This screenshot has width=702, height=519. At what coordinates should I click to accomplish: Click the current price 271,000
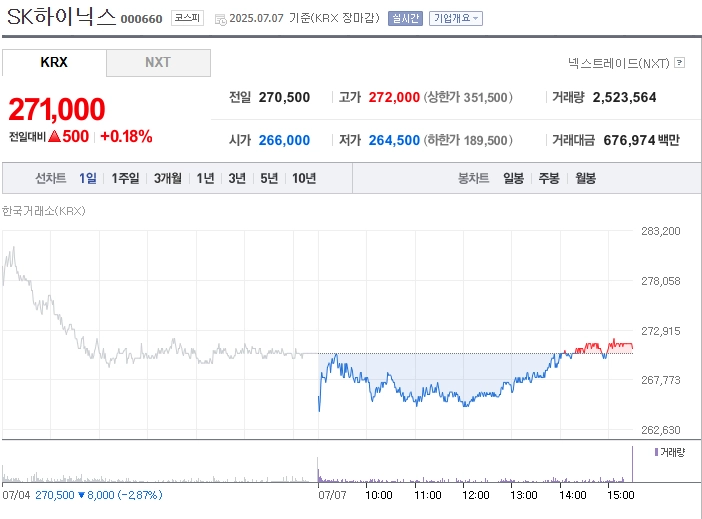(57, 109)
